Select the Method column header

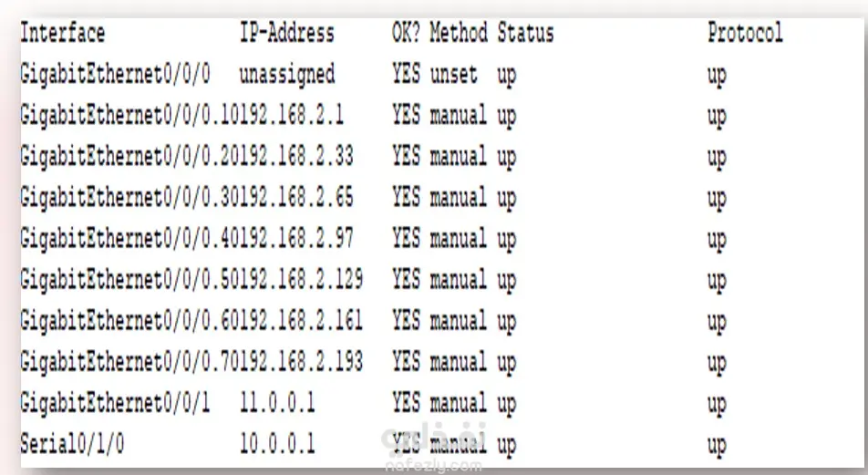(459, 35)
